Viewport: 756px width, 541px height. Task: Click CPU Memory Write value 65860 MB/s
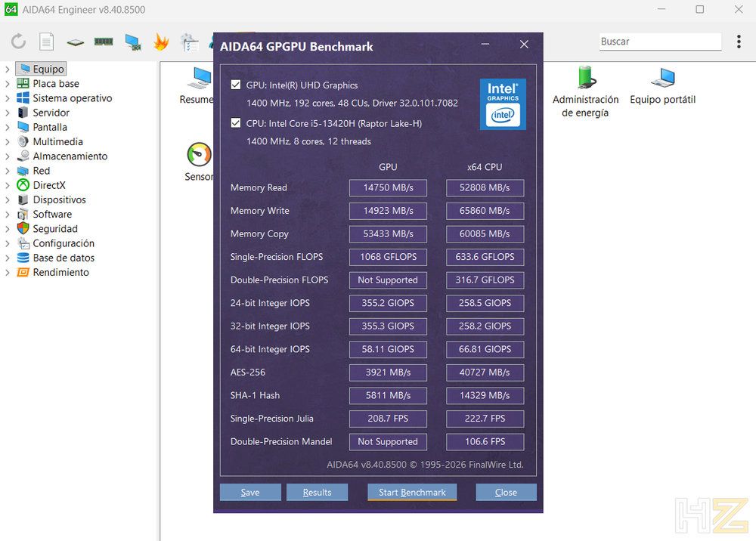[x=485, y=211]
